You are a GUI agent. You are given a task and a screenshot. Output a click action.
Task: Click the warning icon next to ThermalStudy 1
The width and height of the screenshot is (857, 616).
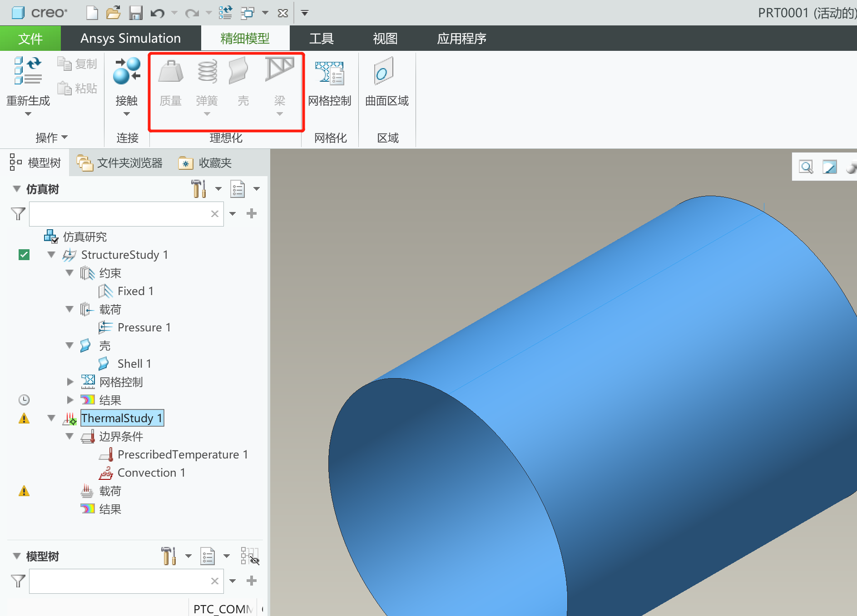pos(24,418)
